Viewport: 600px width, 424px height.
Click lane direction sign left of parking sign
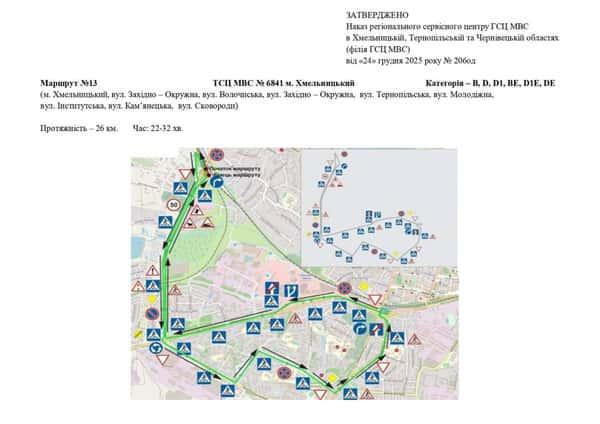[x=272, y=290]
